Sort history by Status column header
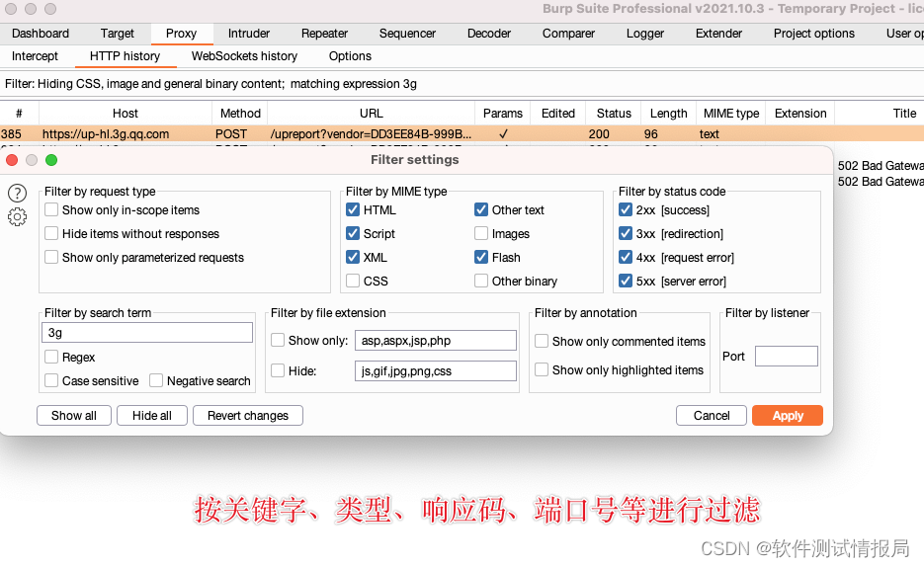The height and width of the screenshot is (567, 924). pyautogui.click(x=614, y=113)
